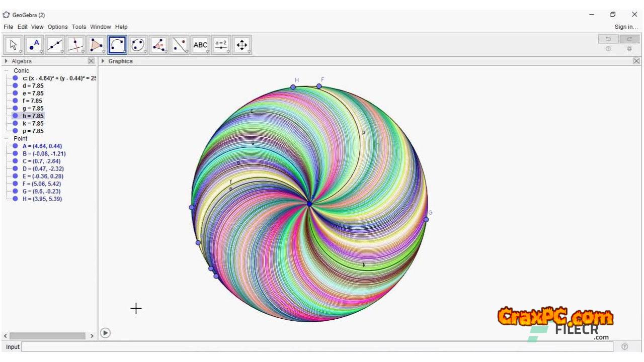Toggle visibility dot of arc k
This screenshot has height=362, width=644.
16,123
